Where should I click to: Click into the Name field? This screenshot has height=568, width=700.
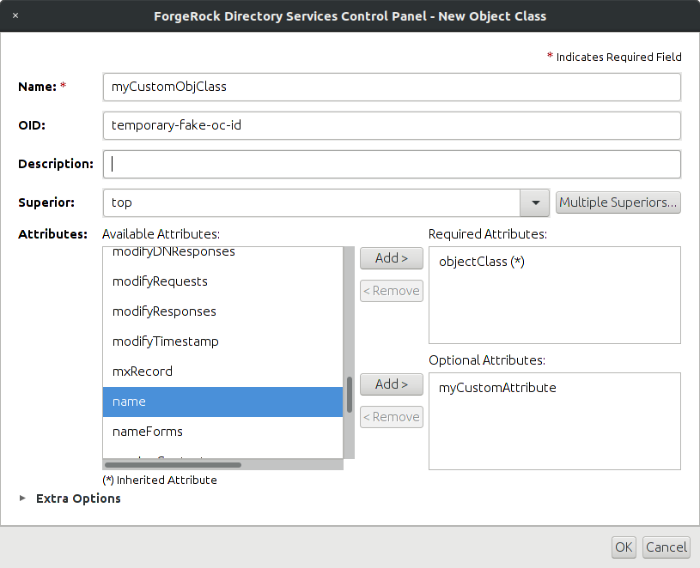[x=392, y=87]
